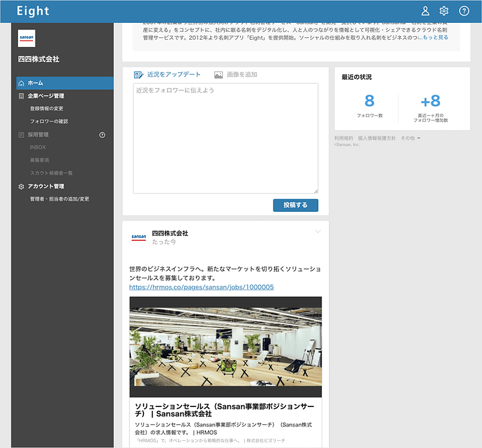482x448 pixels.
Task: Open the settings gear in header
Action: [x=444, y=11]
